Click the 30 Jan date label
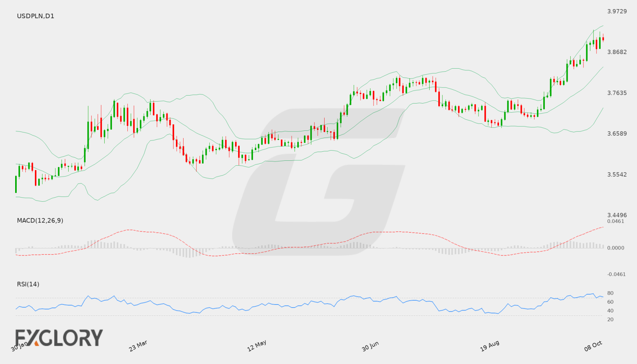 point(19,346)
